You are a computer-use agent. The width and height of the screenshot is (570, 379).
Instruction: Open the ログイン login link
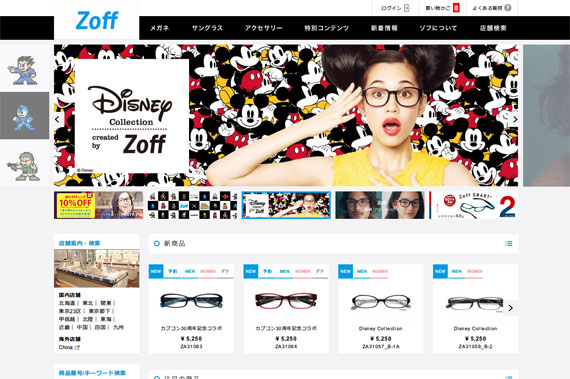tap(391, 8)
